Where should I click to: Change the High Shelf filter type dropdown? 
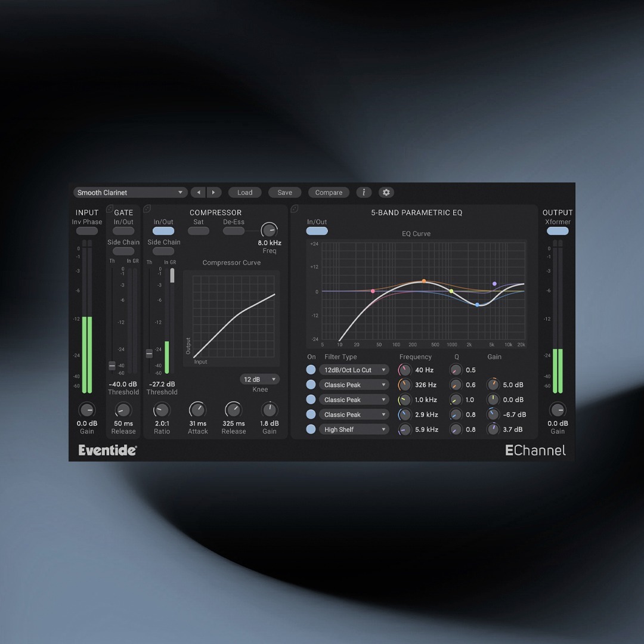[x=354, y=429]
